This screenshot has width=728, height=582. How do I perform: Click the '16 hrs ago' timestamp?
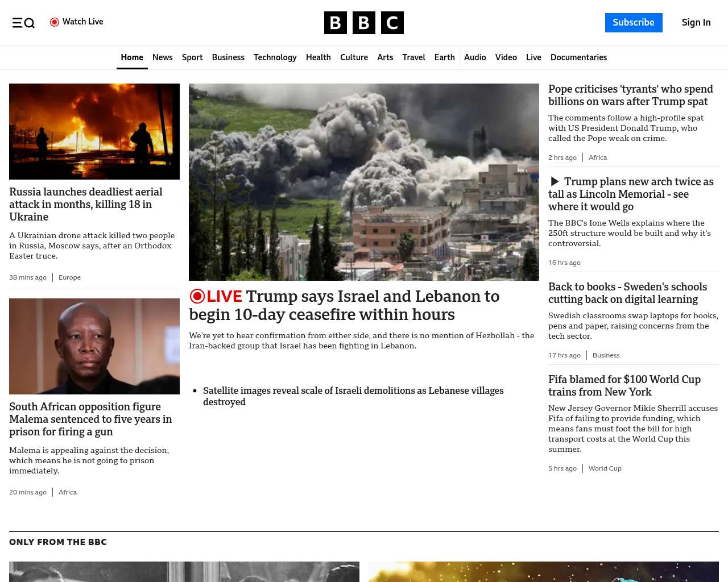(564, 263)
